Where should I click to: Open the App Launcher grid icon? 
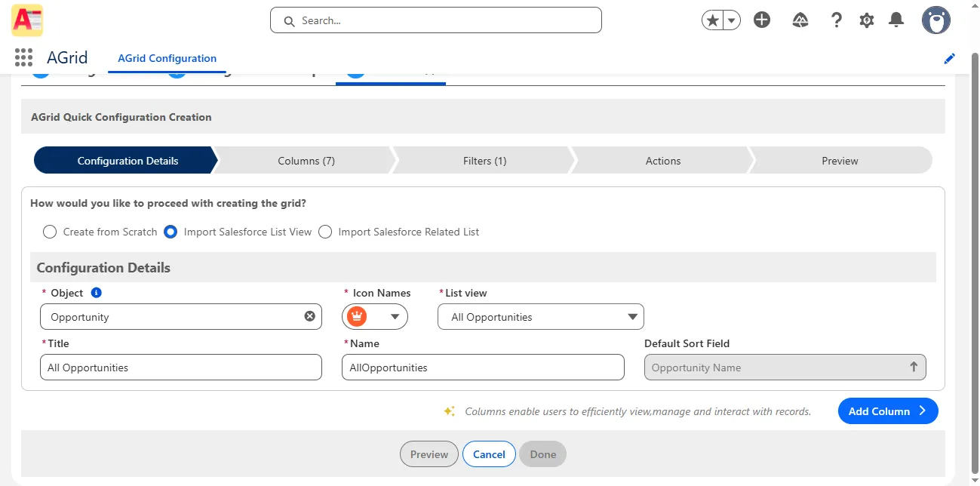(x=23, y=57)
